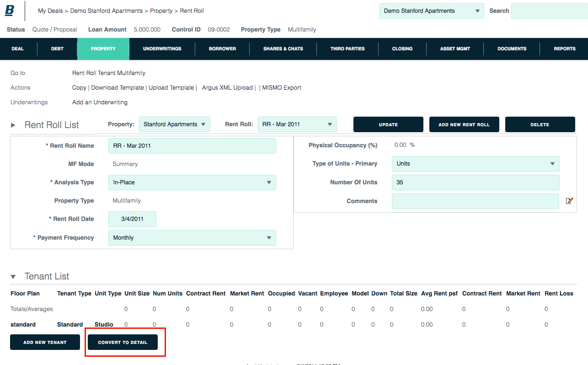
Task: Focus the Rent Roll Name field
Action: (x=192, y=145)
